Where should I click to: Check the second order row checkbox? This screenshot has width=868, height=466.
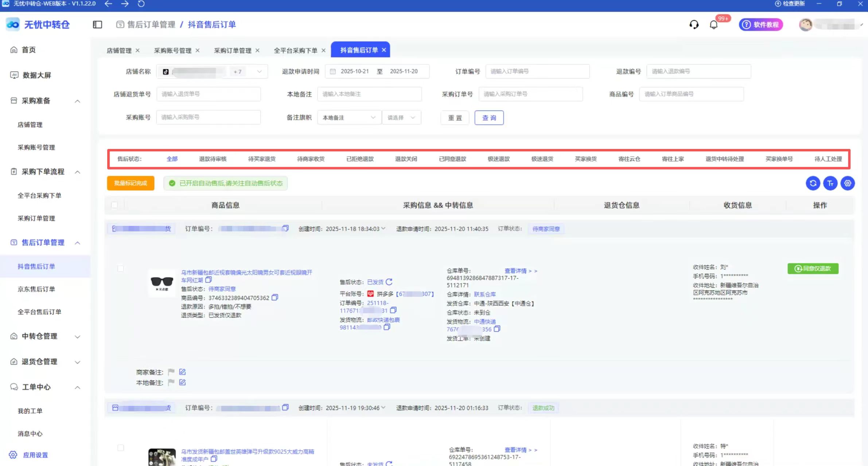[x=121, y=447]
